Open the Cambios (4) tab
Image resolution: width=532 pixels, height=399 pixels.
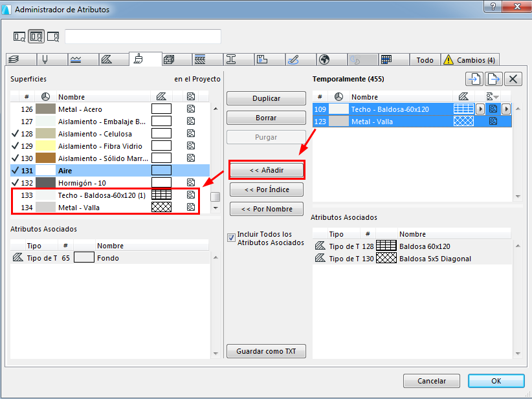470,60
